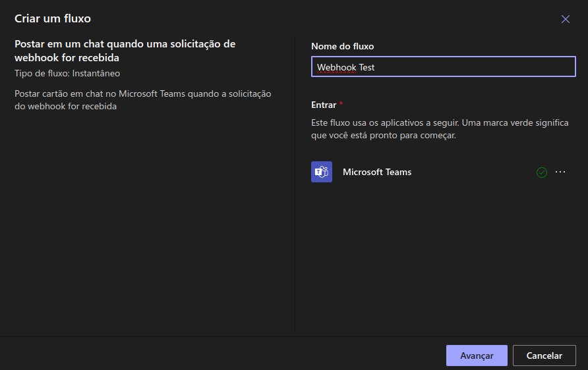The width and height of the screenshot is (588, 370).
Task: Click the misspelled word Webhook in name field
Action: click(x=336, y=67)
